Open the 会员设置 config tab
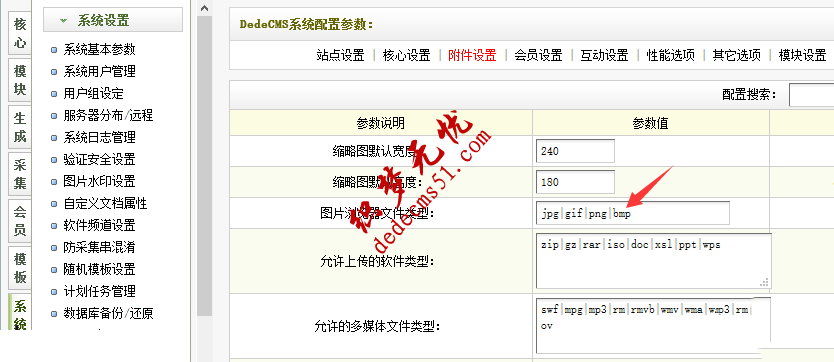Viewport: 834px width, 362px height. [x=538, y=55]
